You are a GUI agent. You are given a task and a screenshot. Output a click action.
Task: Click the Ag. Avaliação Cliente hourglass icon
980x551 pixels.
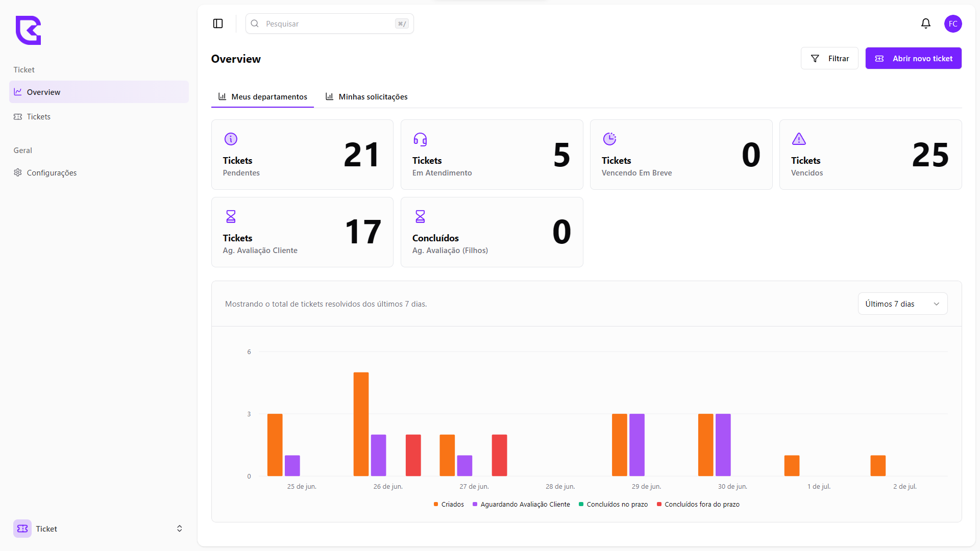point(231,216)
